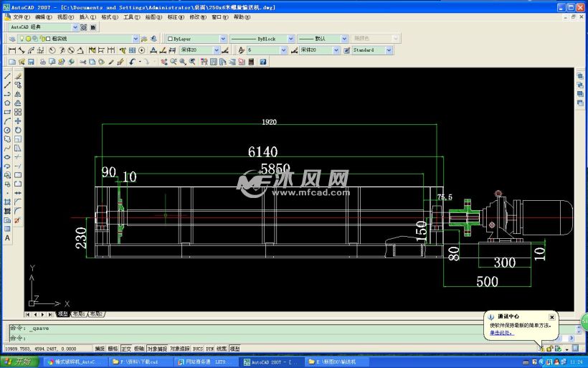Open the dimension style 宋体20 dropdown
Image resolution: width=588 pixels, height=368 pixels.
[x=217, y=50]
